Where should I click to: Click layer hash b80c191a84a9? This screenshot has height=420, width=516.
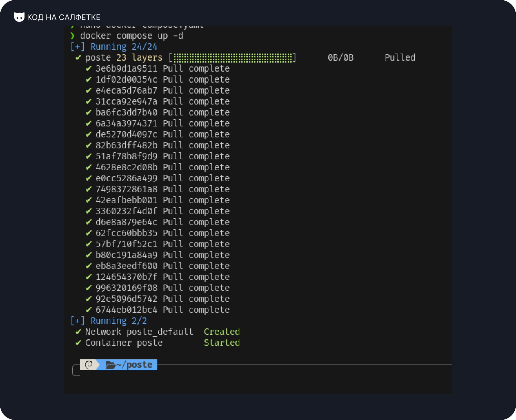pos(126,255)
